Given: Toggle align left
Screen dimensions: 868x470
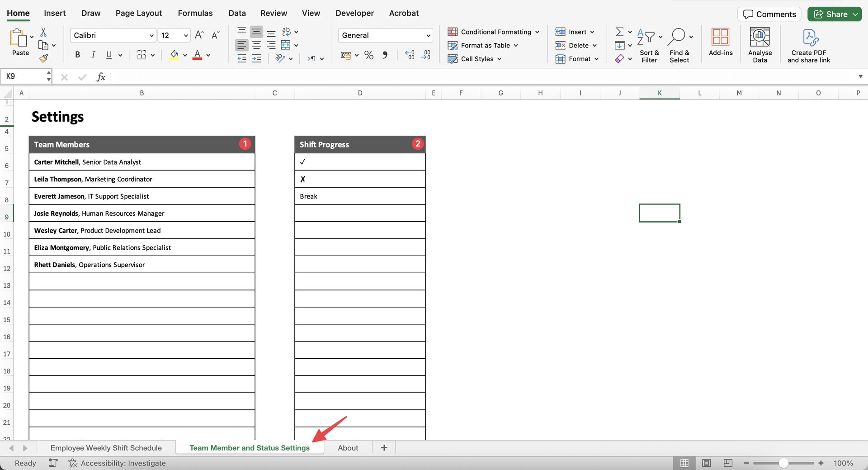Looking at the screenshot, I should [x=242, y=45].
